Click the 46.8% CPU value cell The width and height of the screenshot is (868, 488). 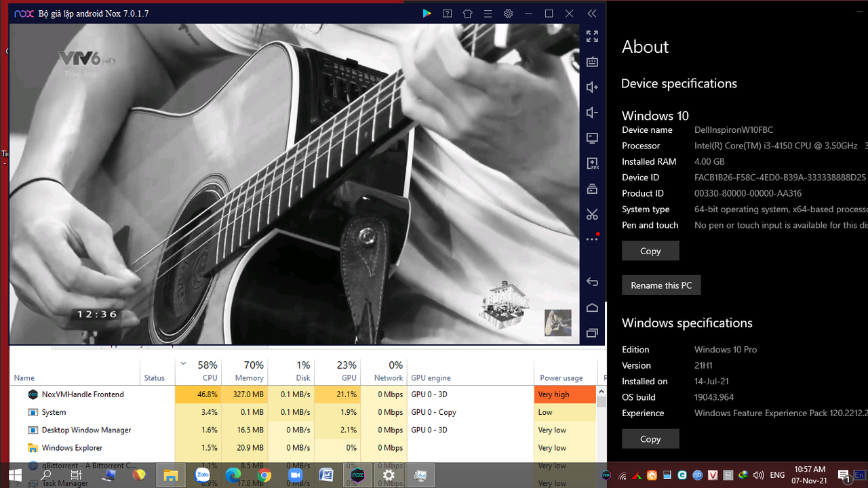[198, 394]
